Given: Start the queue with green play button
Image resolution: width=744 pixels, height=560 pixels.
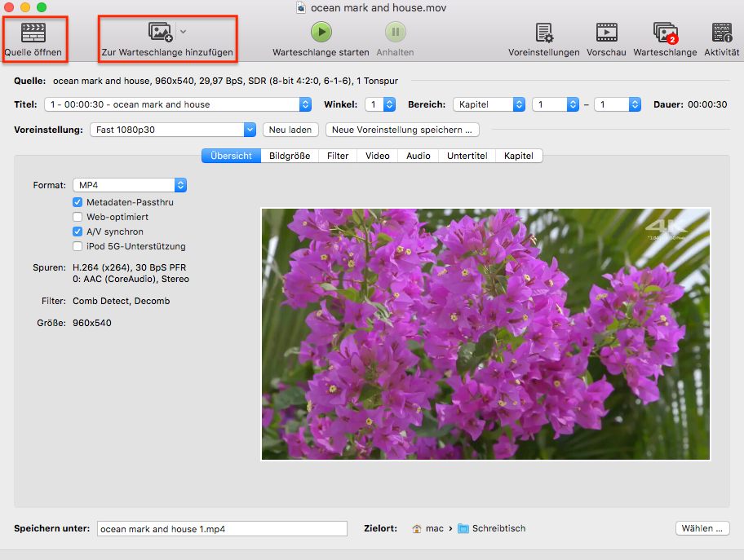Looking at the screenshot, I should click(321, 32).
